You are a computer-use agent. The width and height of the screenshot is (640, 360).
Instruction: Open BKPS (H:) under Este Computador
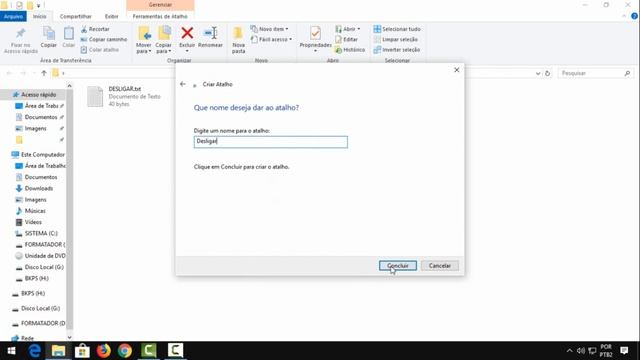pyautogui.click(x=32, y=278)
